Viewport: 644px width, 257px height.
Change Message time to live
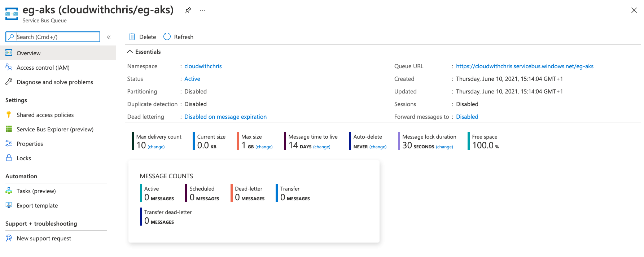(x=322, y=147)
